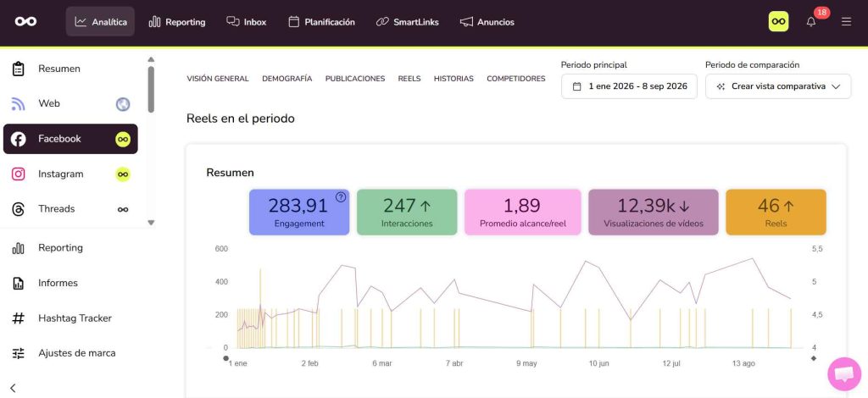Click the Resumen clipboard icon

tap(19, 69)
